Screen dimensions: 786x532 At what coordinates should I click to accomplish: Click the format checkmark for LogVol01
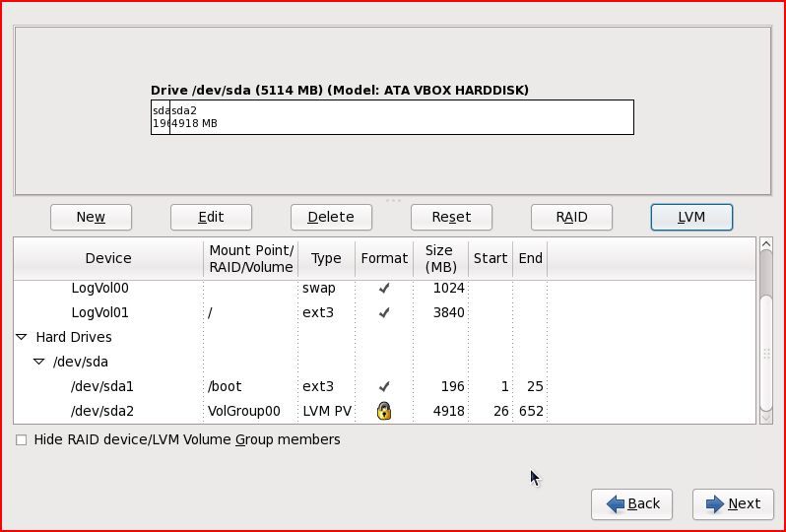pos(384,313)
